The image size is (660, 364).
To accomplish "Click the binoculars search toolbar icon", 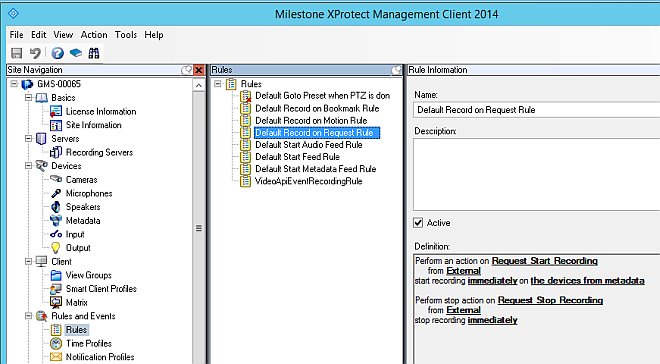I will (x=93, y=53).
